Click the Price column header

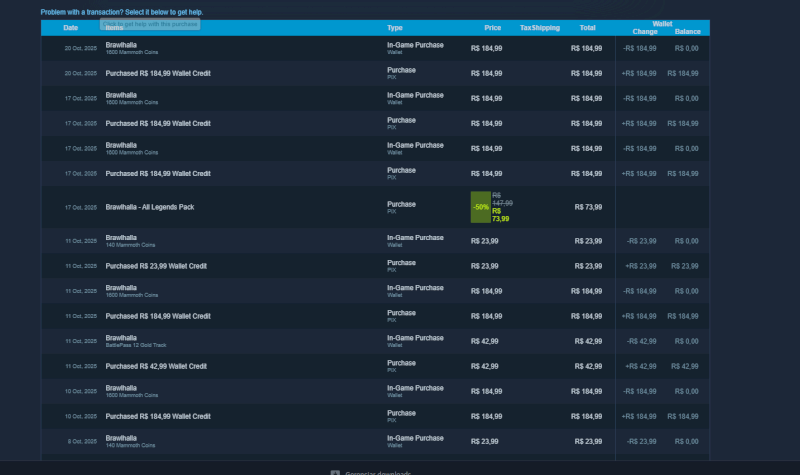tap(492, 28)
